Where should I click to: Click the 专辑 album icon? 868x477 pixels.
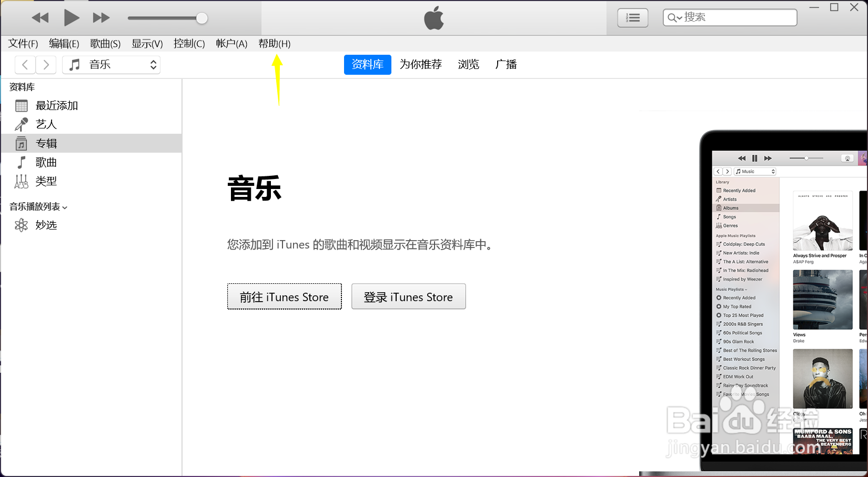click(22, 143)
